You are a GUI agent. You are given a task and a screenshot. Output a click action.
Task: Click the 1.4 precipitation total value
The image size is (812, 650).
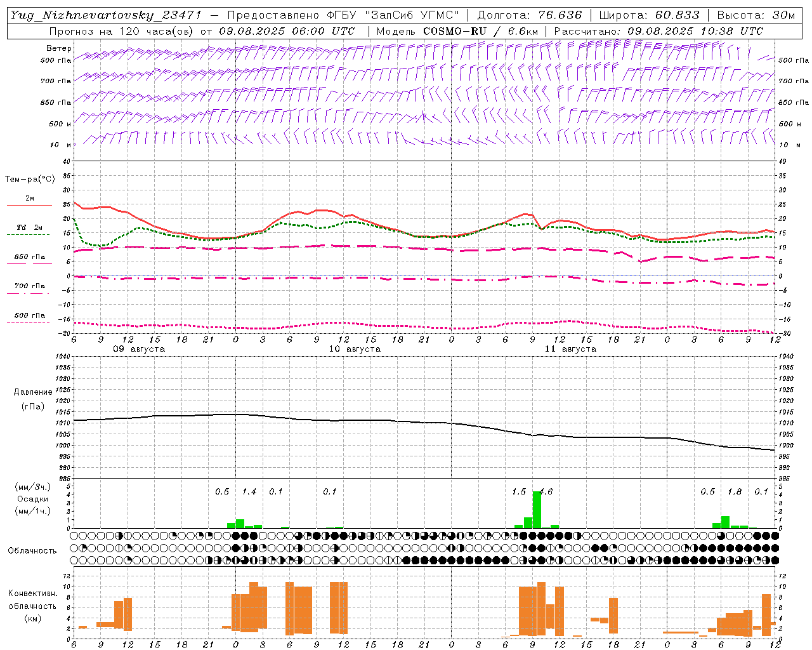coord(249,492)
